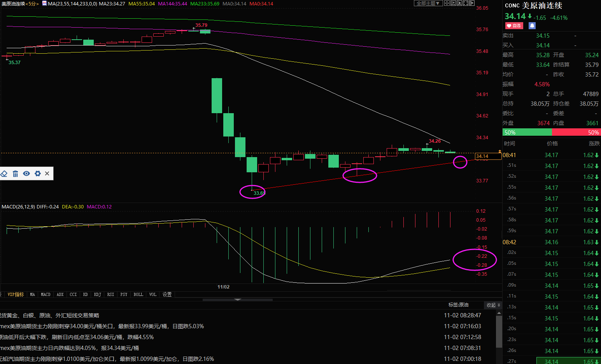Click the expand time-axis chart icon
Screen dimensions: 601x364
tap(459, 3)
